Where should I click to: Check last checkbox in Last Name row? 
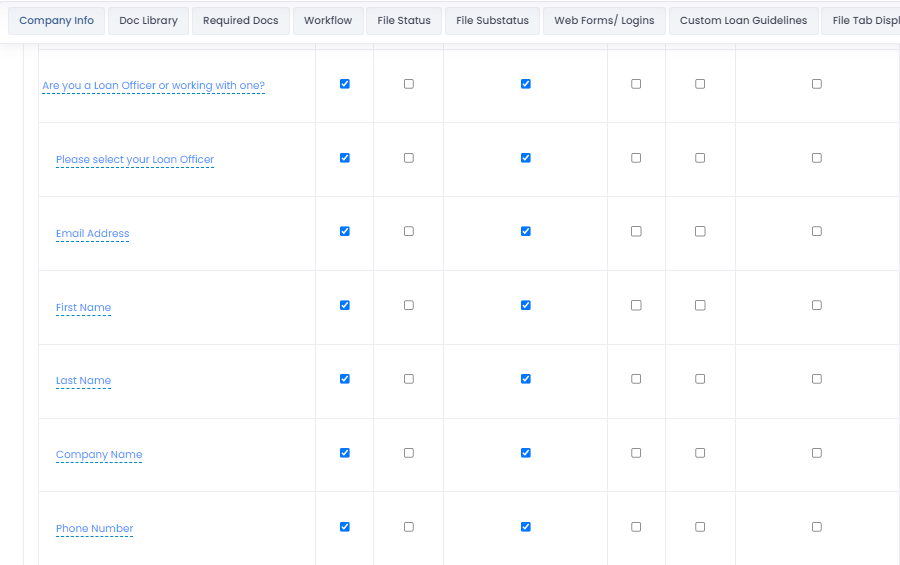pyautogui.click(x=817, y=379)
